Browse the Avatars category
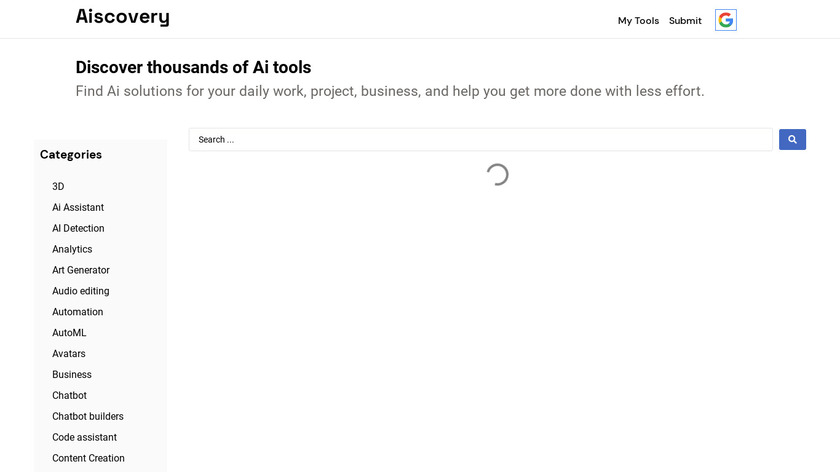 tap(69, 354)
